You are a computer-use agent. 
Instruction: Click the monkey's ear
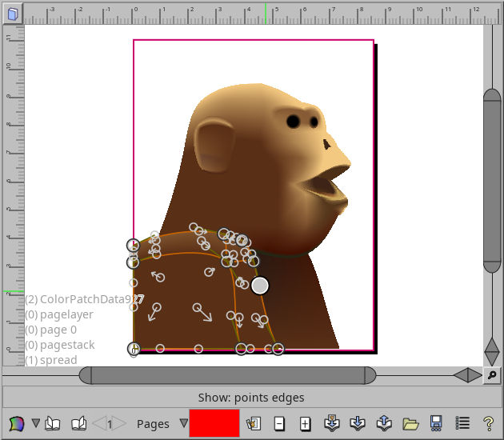(214, 145)
